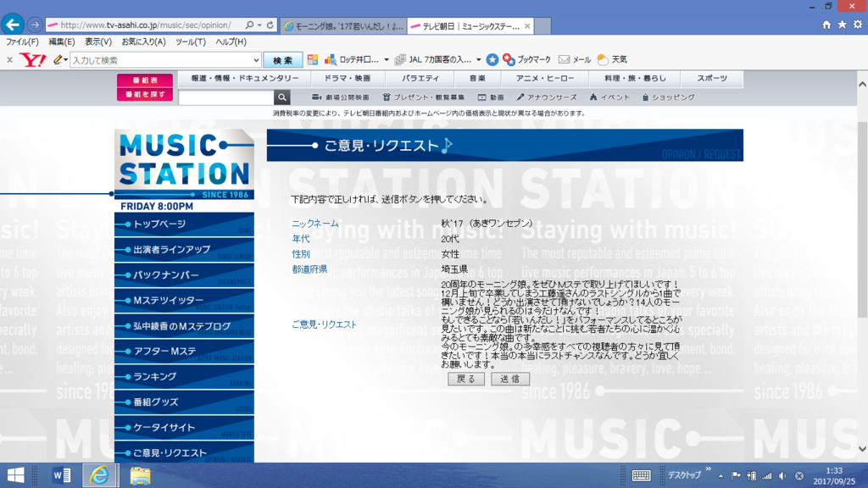Expand the dropdown arrow after ロッテ井口
The image size is (868, 488).
387,60
